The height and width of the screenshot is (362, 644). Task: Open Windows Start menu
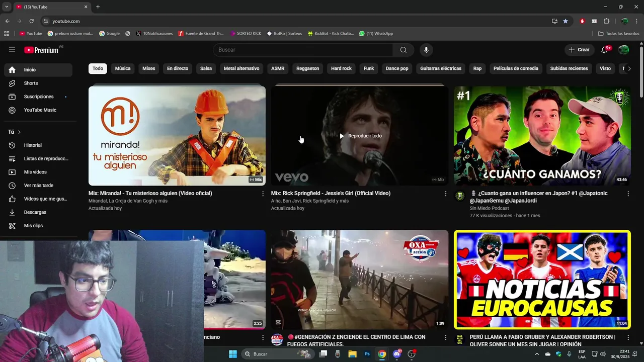pyautogui.click(x=233, y=354)
